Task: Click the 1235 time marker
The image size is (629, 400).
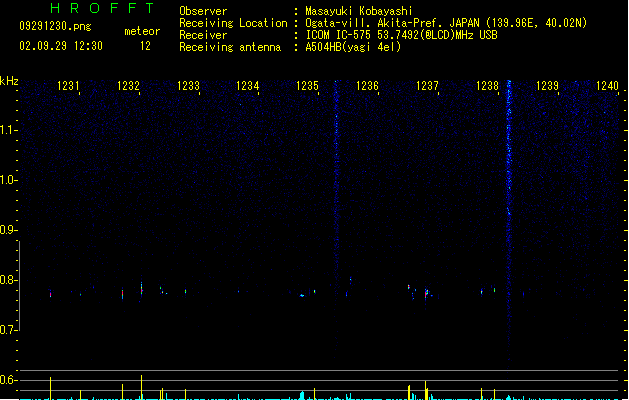Action: tap(307, 85)
